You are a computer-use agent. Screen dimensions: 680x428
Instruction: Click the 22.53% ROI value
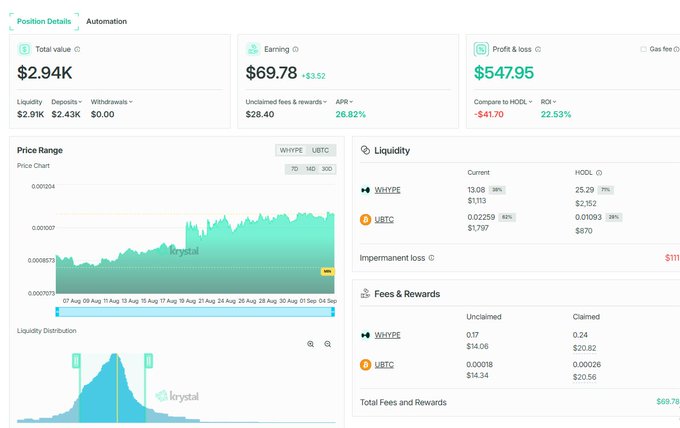(x=556, y=114)
